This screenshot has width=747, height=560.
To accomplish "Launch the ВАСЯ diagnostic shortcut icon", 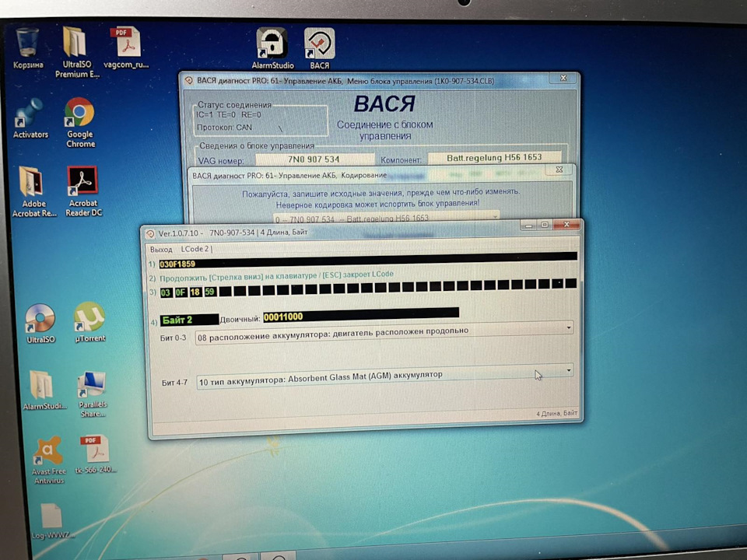I will coord(319,48).
